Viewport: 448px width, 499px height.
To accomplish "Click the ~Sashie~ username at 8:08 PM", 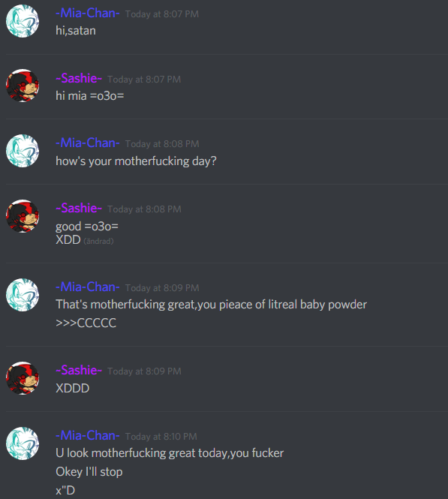I will (79, 208).
